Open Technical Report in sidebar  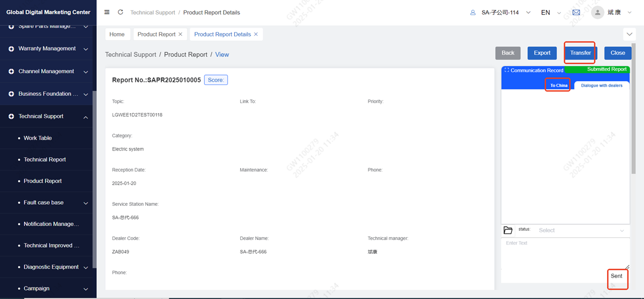point(45,159)
